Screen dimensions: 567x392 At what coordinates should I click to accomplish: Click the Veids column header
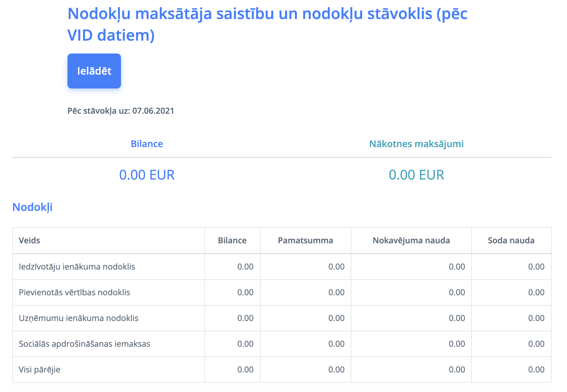coord(29,240)
